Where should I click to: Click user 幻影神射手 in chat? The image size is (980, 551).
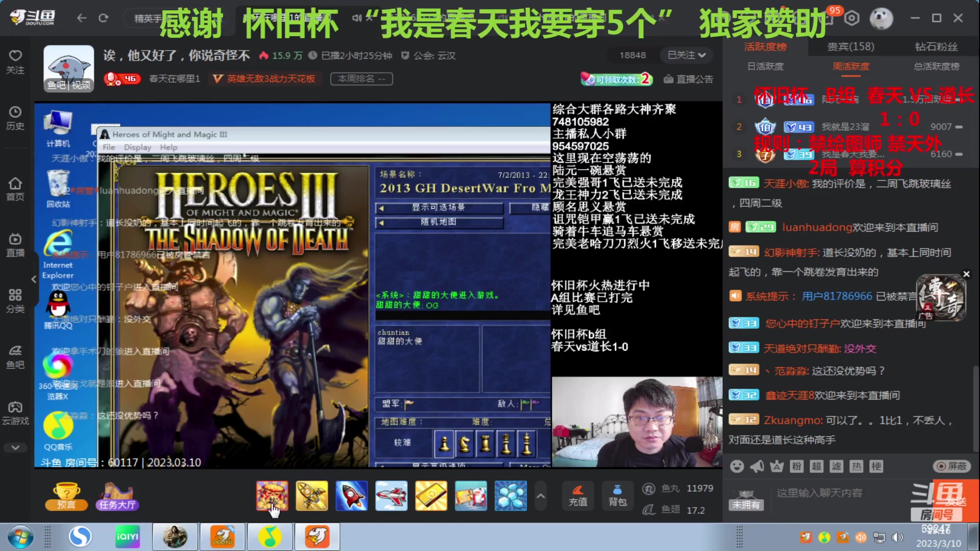(792, 253)
